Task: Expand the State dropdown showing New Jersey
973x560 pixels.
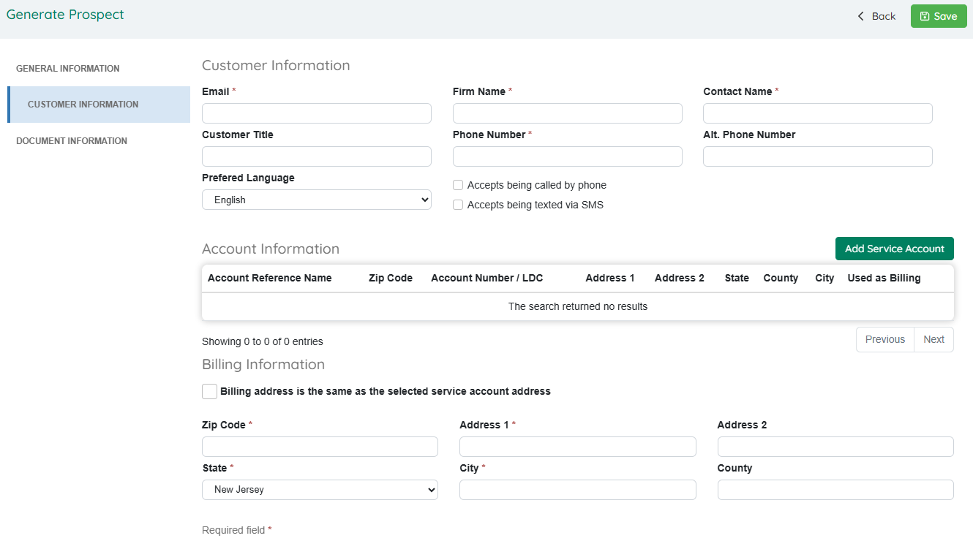Action: click(320, 490)
